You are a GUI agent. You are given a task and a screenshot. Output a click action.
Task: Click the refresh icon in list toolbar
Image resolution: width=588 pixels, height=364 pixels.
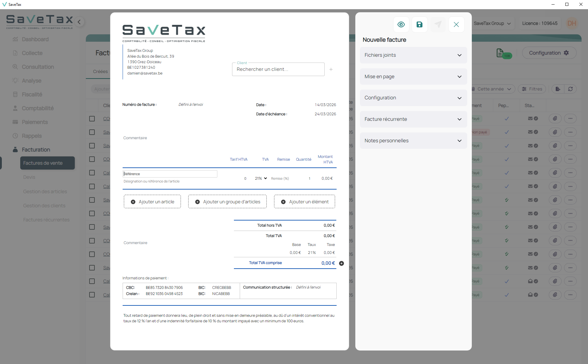570,89
